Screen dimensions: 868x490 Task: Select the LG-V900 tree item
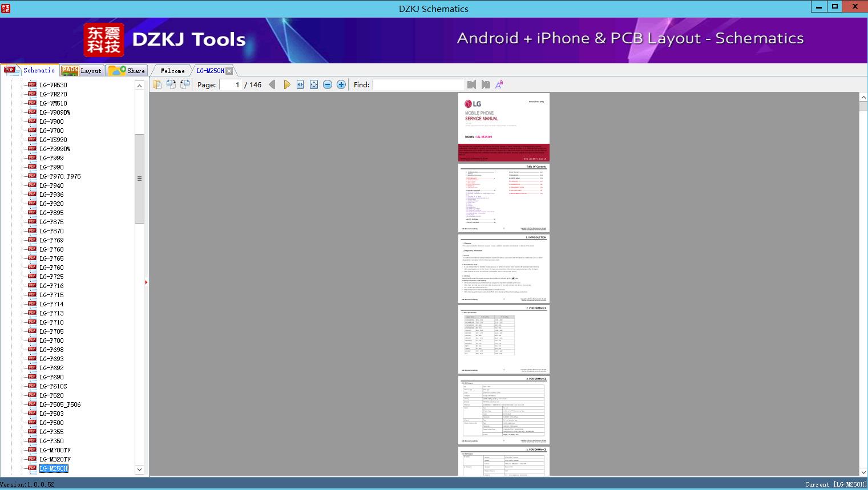point(51,122)
